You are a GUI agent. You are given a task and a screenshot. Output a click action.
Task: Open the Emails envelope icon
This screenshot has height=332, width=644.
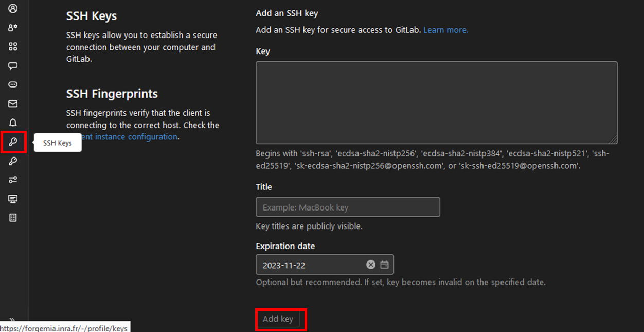pyautogui.click(x=13, y=104)
